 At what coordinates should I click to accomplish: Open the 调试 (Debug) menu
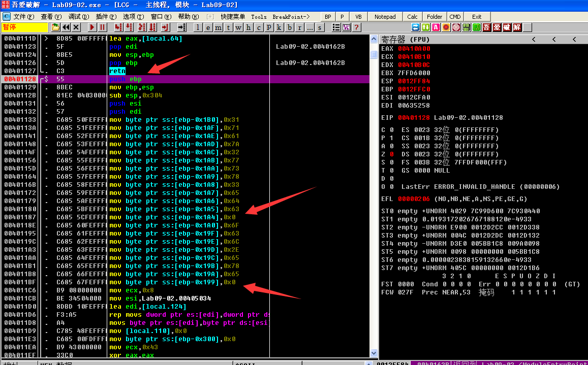pos(79,16)
